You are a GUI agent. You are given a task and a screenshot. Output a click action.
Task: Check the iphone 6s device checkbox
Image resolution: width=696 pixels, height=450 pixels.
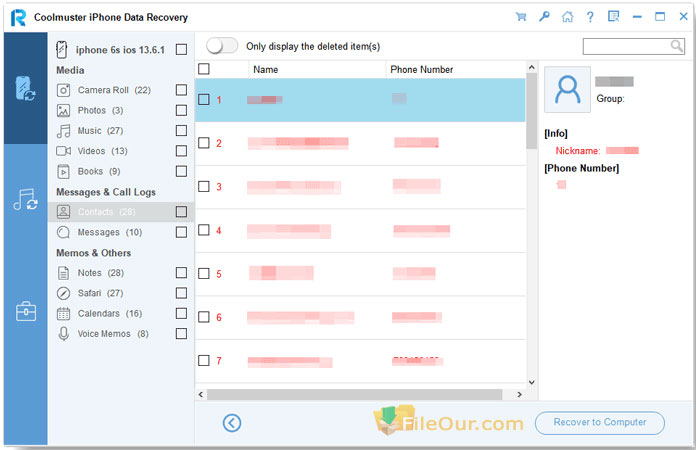click(x=181, y=49)
